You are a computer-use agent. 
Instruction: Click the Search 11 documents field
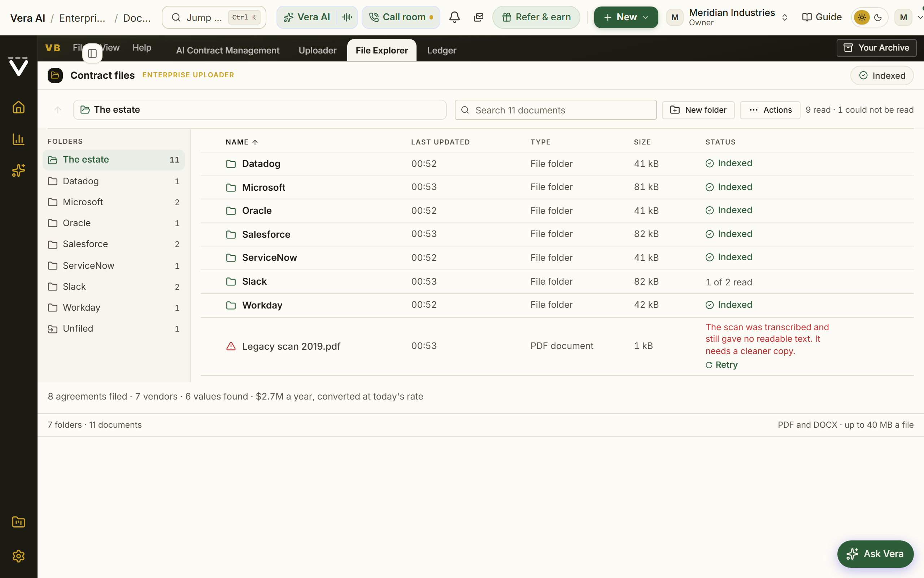[x=555, y=110]
